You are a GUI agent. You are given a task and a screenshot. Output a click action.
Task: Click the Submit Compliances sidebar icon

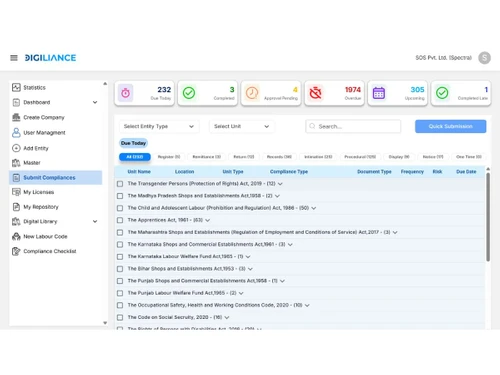(x=16, y=178)
